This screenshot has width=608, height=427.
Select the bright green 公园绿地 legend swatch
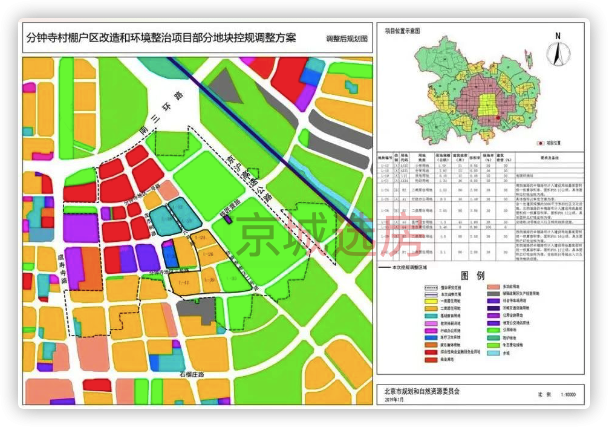click(x=494, y=330)
